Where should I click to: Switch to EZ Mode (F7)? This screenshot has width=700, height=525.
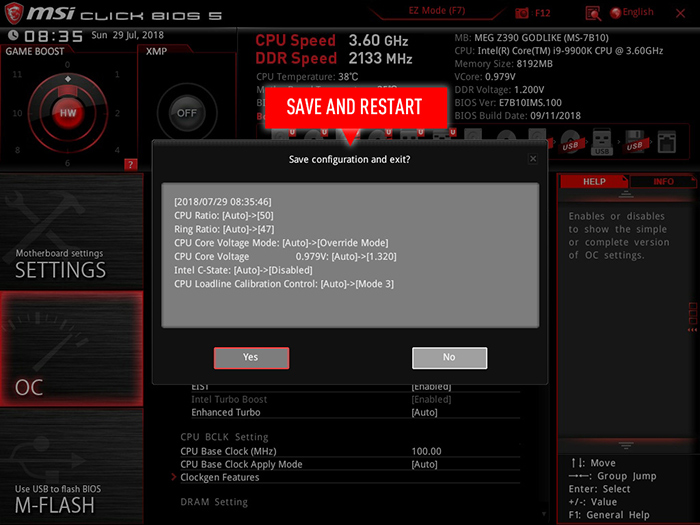(437, 11)
